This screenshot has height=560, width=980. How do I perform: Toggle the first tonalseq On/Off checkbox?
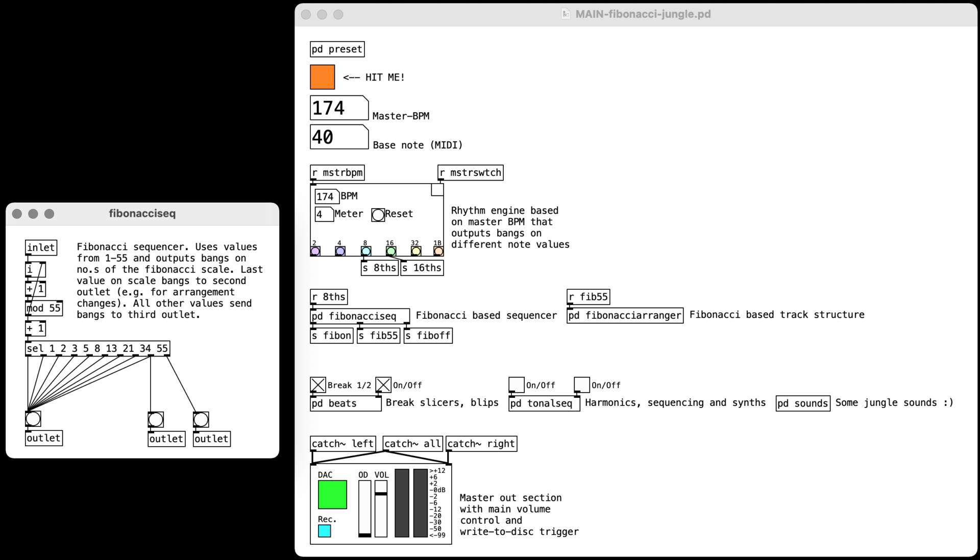517,385
